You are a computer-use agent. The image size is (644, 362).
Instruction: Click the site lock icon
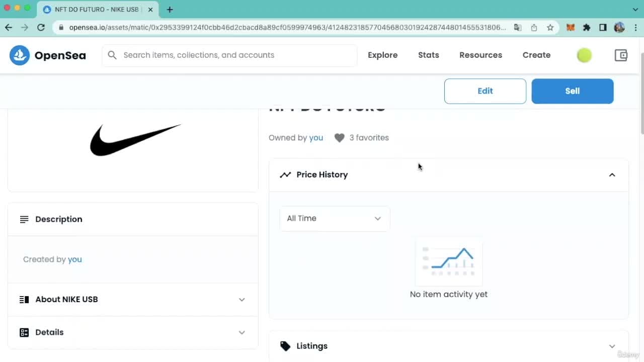pyautogui.click(x=61, y=28)
